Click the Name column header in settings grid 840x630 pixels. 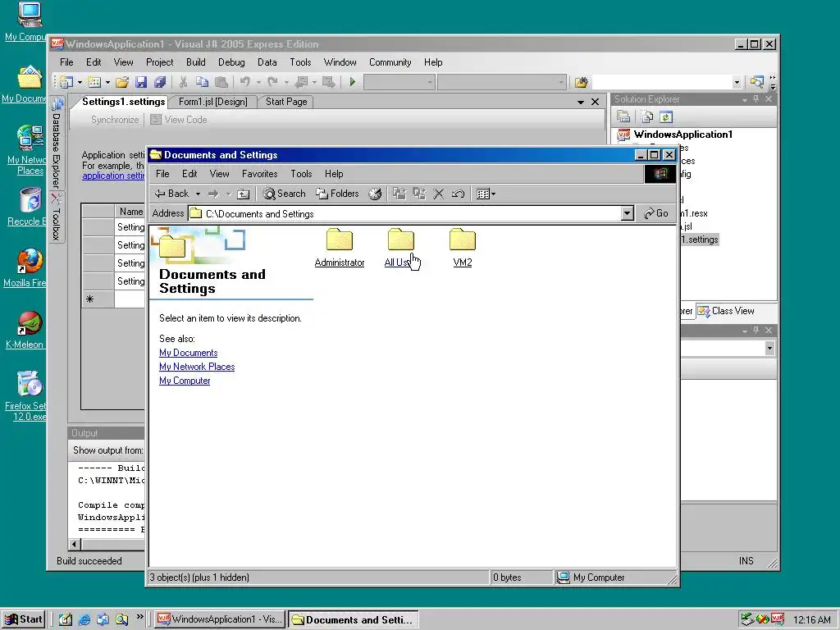pyautogui.click(x=130, y=212)
